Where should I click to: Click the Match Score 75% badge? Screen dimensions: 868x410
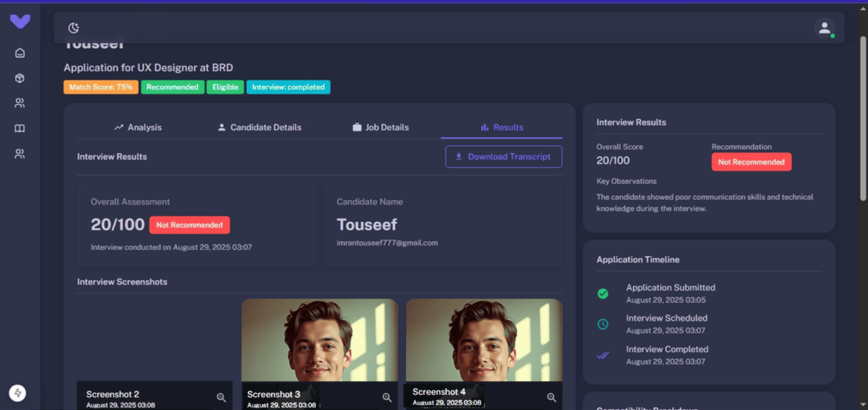click(x=100, y=87)
